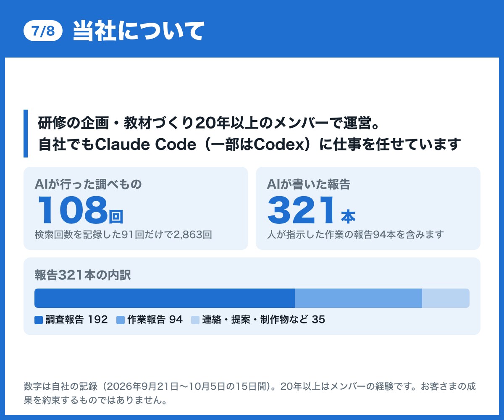Image resolution: width=504 pixels, height=420 pixels.
Task: Click the heading 報告321本の内訳
Action: 83,275
